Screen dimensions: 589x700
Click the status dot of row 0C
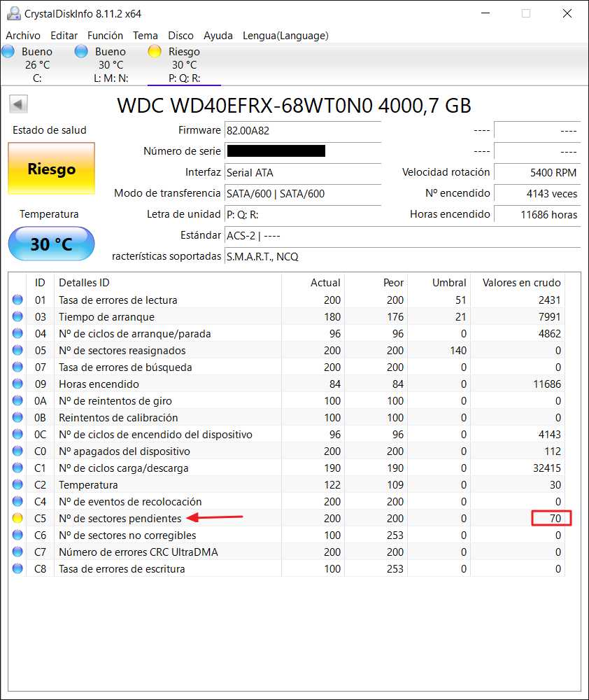click(17, 435)
